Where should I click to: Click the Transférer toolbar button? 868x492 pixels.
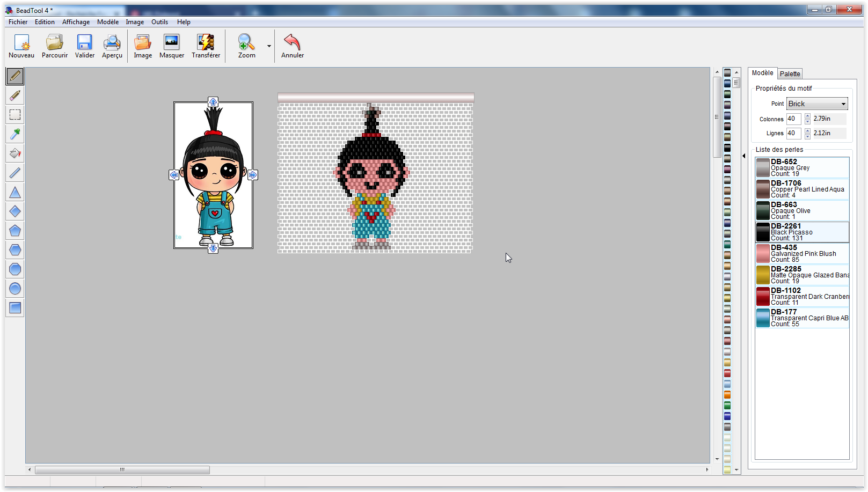206,46
